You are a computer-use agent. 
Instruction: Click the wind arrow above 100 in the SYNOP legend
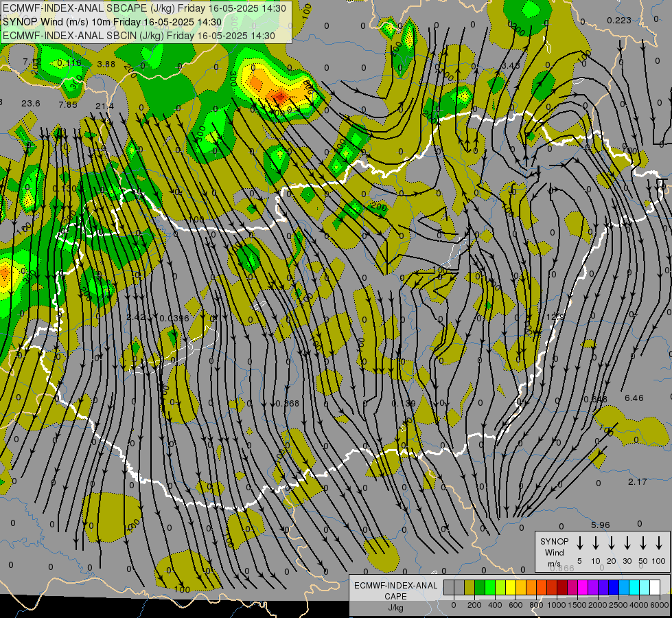point(659,543)
